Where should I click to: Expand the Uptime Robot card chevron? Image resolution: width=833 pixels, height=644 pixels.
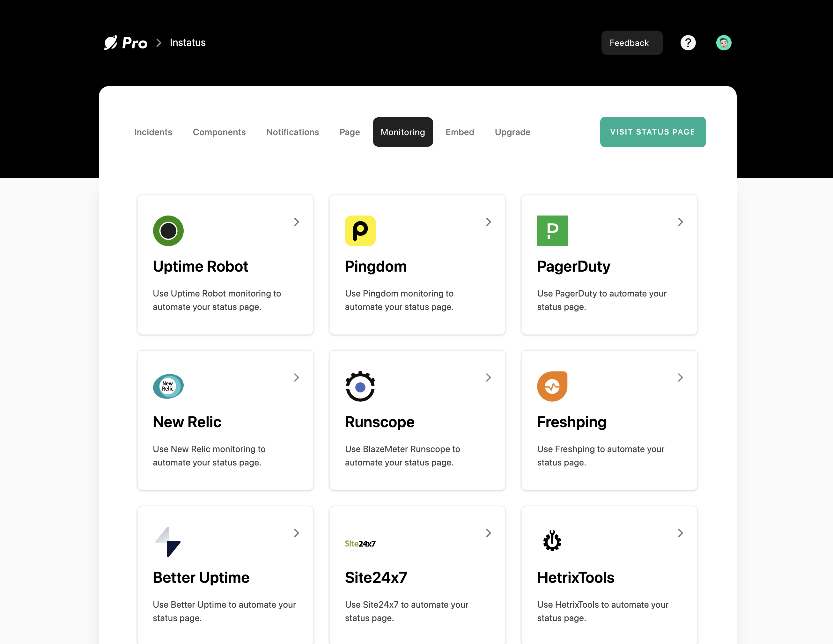point(296,222)
